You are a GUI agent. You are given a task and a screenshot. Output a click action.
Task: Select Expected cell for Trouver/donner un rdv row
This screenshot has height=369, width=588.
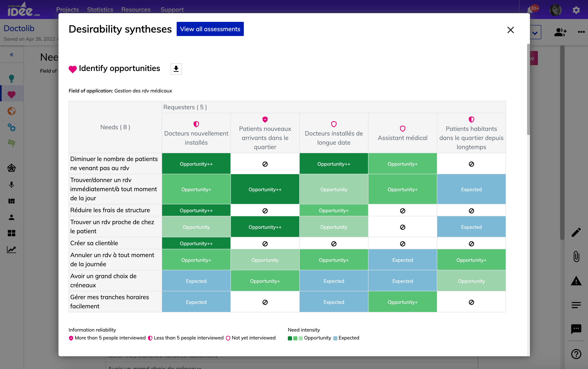coord(471,189)
